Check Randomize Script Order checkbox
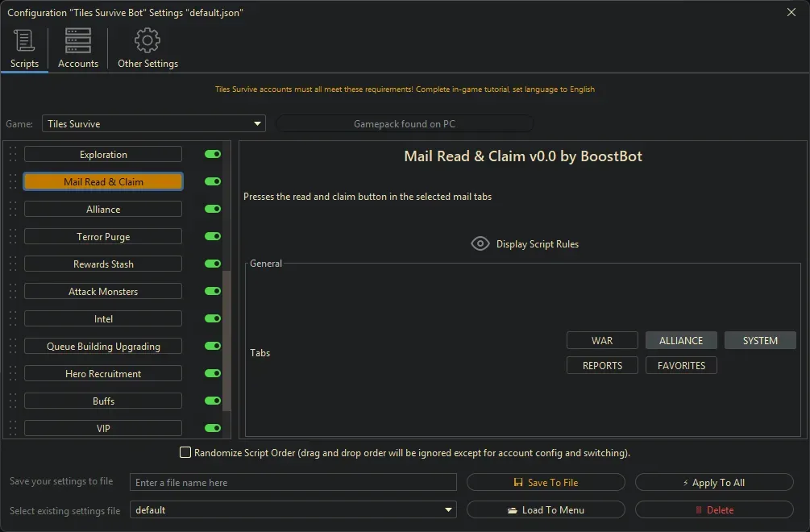 click(x=185, y=453)
